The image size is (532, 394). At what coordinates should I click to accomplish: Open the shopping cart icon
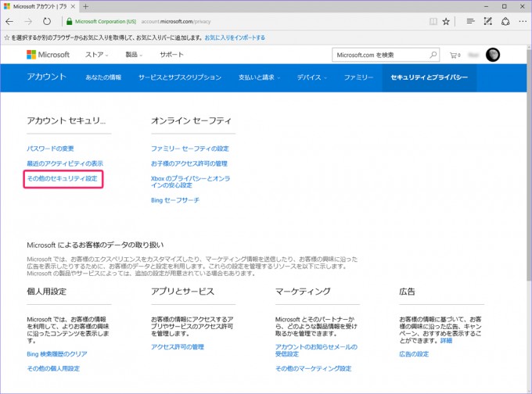tap(455, 55)
